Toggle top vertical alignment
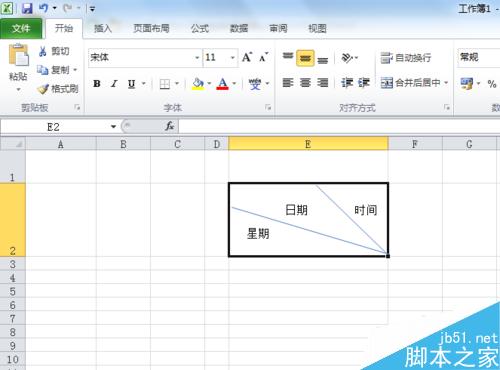 (x=288, y=58)
